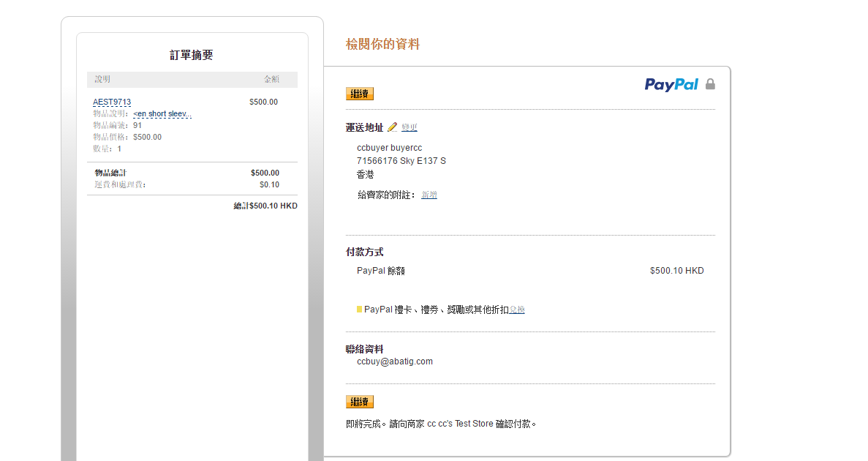Click the 說明 column header

click(102, 79)
